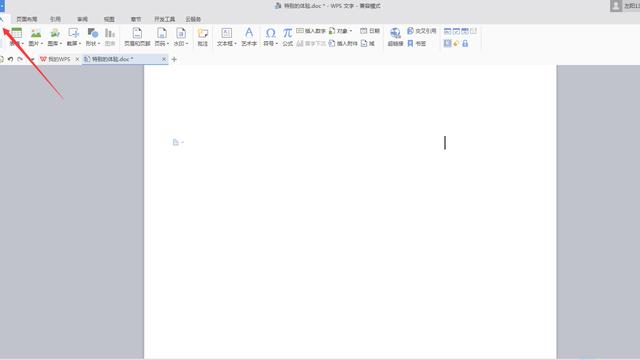Open 页眉和页脚 (Header and Footer)
This screenshot has width=640, height=360.
point(137,37)
